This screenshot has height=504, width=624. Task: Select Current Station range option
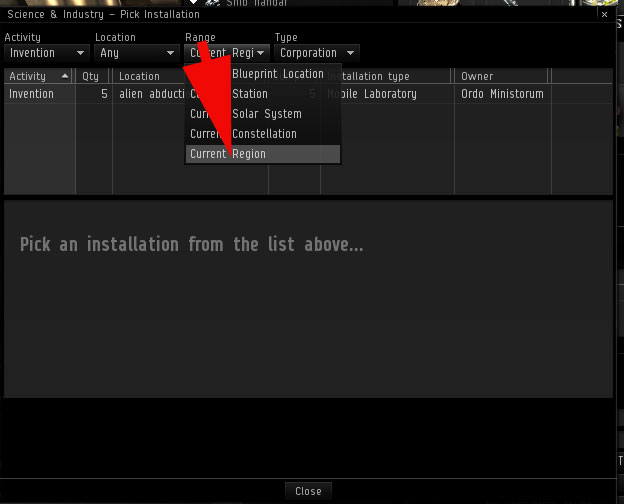(263, 94)
